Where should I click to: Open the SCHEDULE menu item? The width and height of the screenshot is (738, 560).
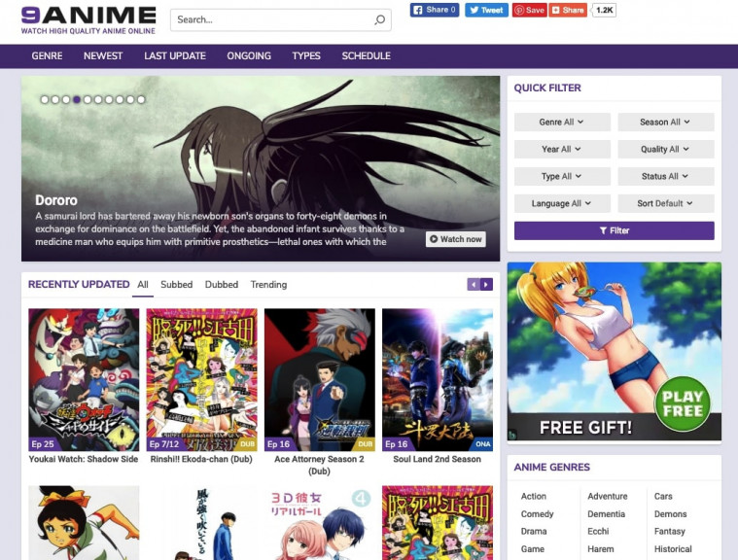367,56
